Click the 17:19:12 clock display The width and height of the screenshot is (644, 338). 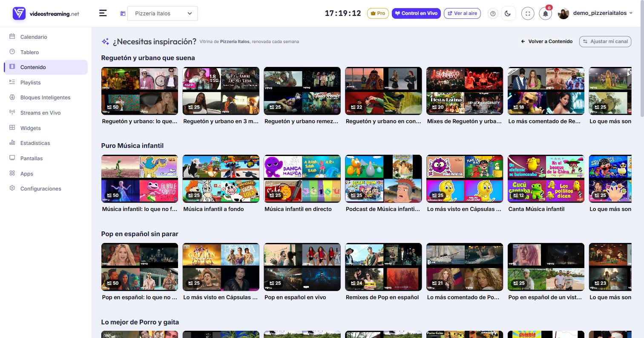click(x=343, y=13)
